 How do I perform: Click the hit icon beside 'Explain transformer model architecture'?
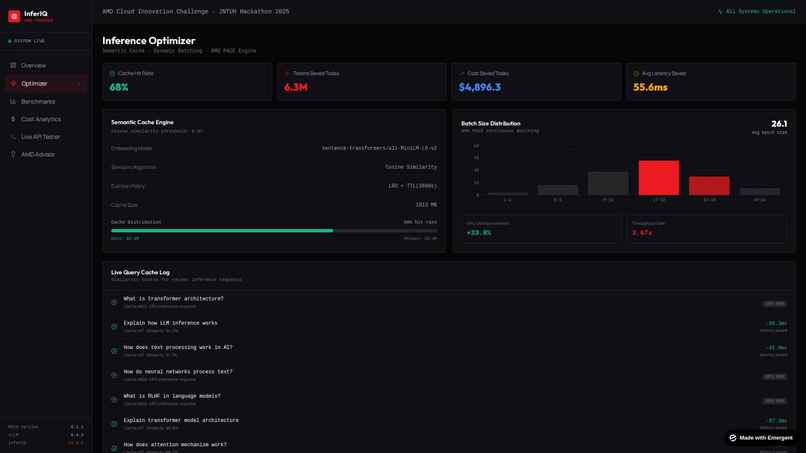114,424
